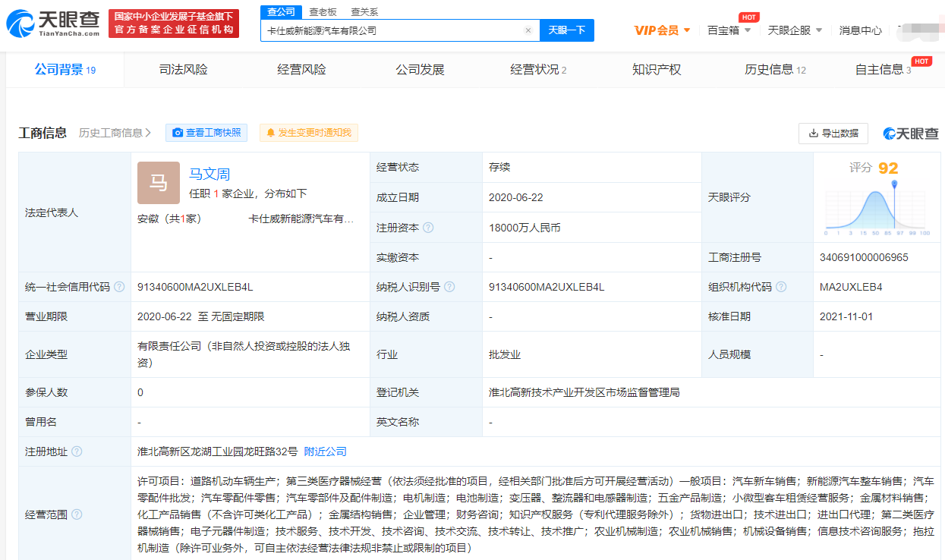Switch to the 司法风险 tab
The width and height of the screenshot is (945, 560).
click(x=183, y=70)
